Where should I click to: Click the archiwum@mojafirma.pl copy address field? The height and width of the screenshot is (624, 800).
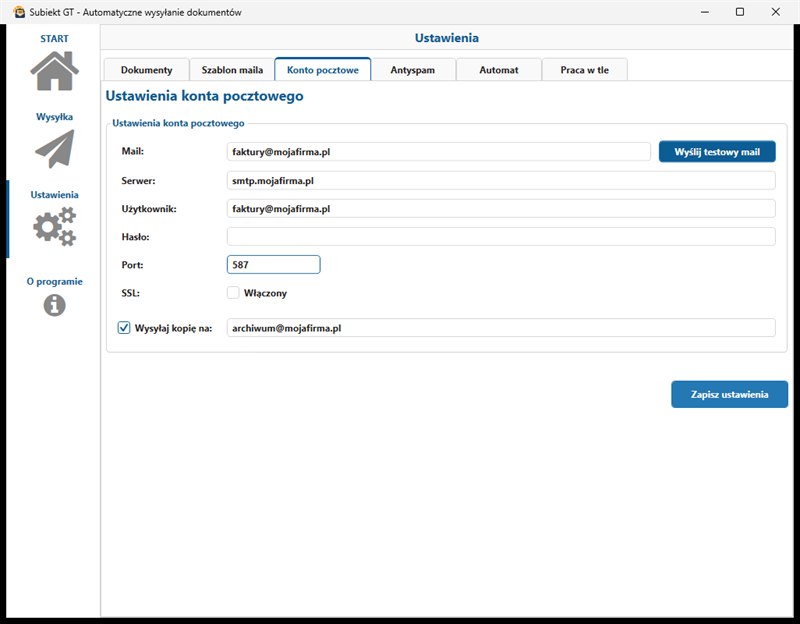pos(501,328)
